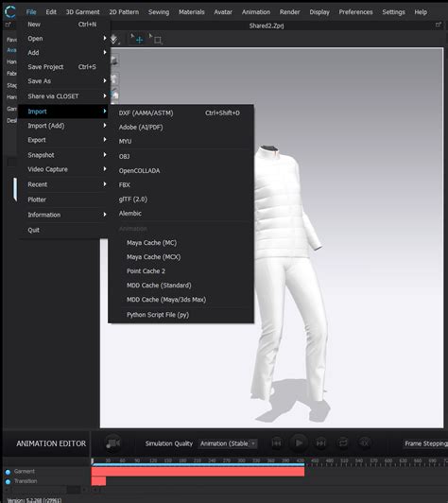This screenshot has height=503, width=448.
Task: Expand the Add submenu
Action: 64,53
